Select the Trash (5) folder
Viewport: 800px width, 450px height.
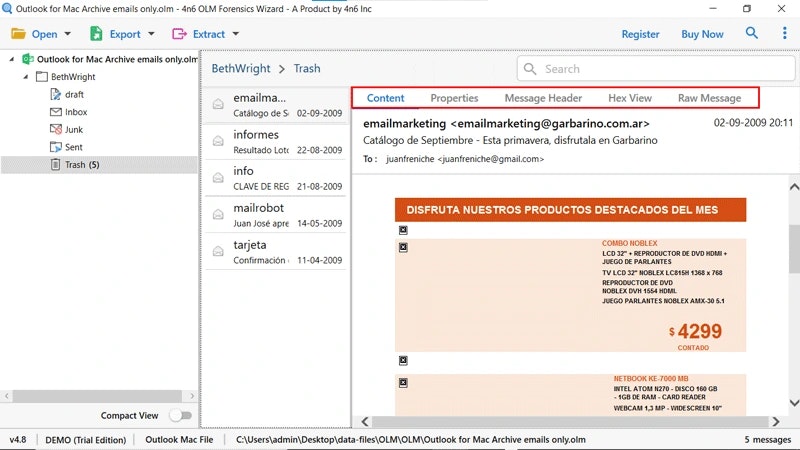coord(82,165)
